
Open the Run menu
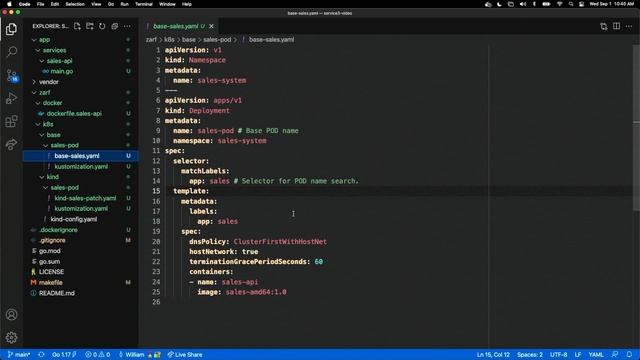click(124, 4)
